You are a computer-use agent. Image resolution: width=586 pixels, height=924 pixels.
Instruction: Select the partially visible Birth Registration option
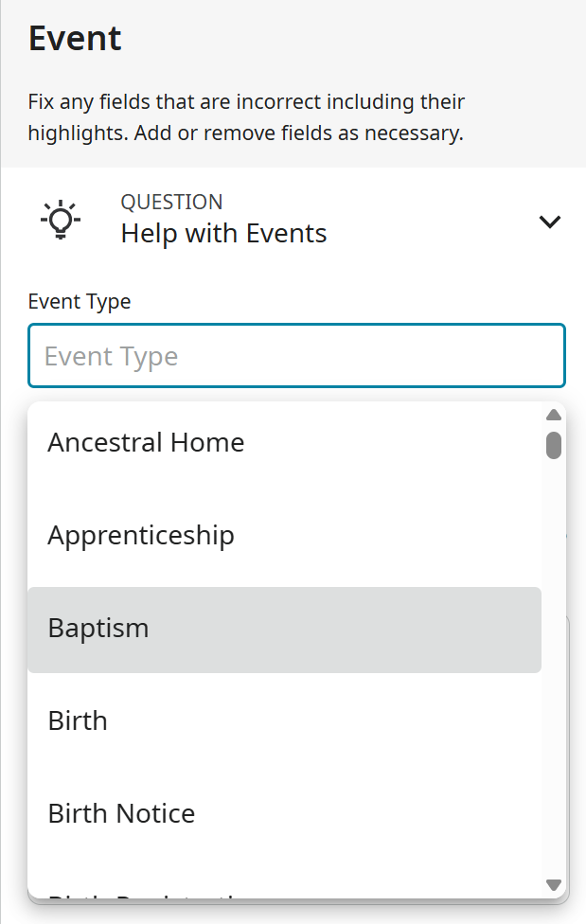[x=142, y=893]
